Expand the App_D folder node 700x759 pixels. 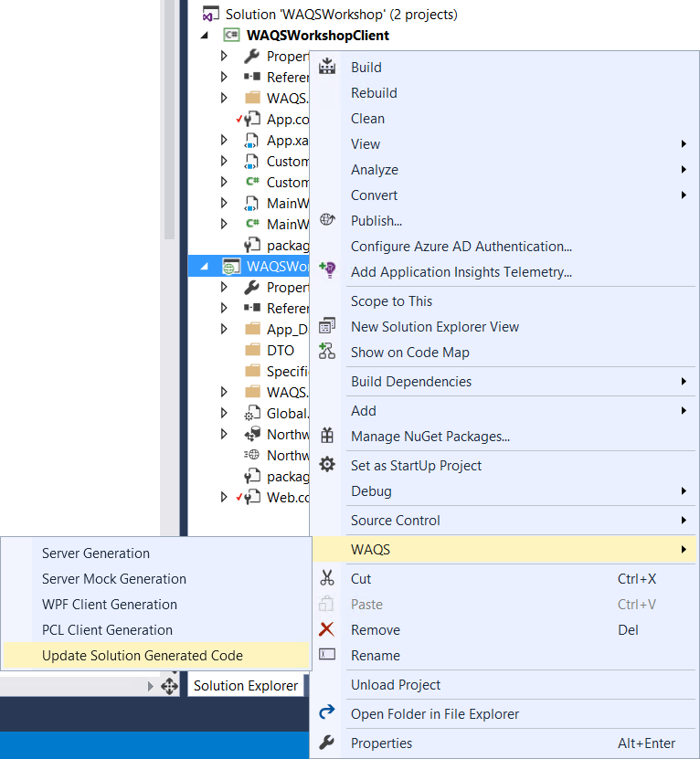pos(224,329)
